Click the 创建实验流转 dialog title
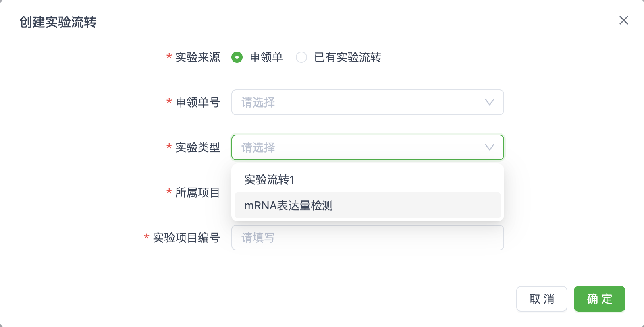This screenshot has height=327, width=644. [x=58, y=22]
